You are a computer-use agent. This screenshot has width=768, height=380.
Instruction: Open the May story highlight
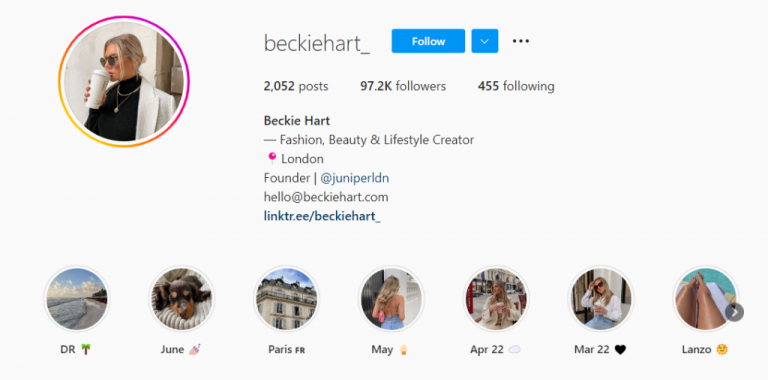391,299
